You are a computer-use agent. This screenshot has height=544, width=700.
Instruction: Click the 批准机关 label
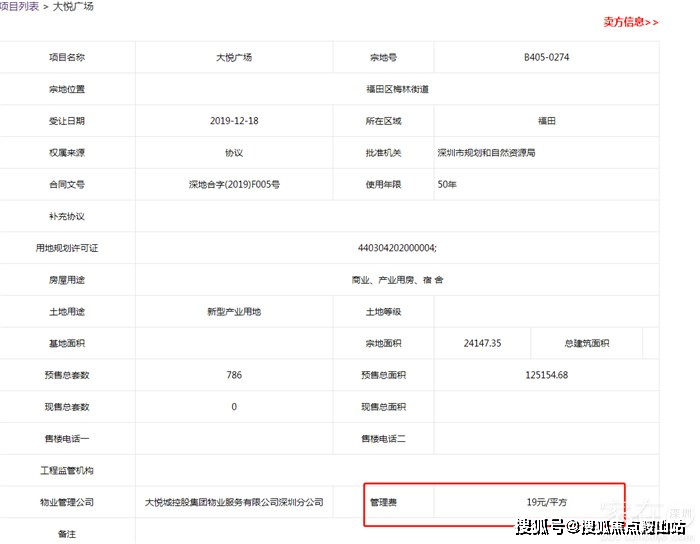pyautogui.click(x=383, y=153)
